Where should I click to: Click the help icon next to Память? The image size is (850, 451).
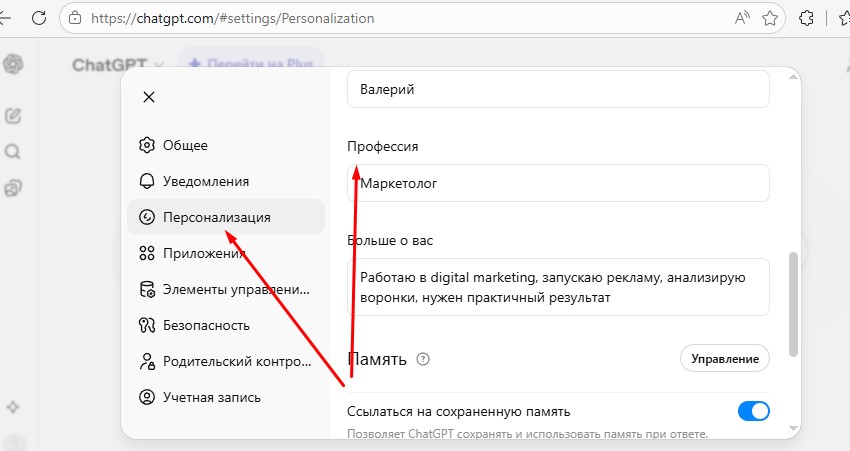[x=423, y=359]
